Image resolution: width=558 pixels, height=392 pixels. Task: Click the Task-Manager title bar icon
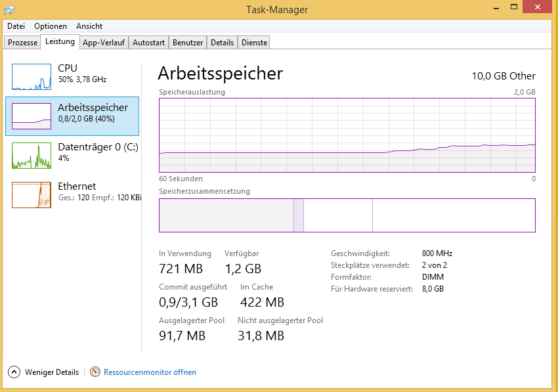click(9, 9)
